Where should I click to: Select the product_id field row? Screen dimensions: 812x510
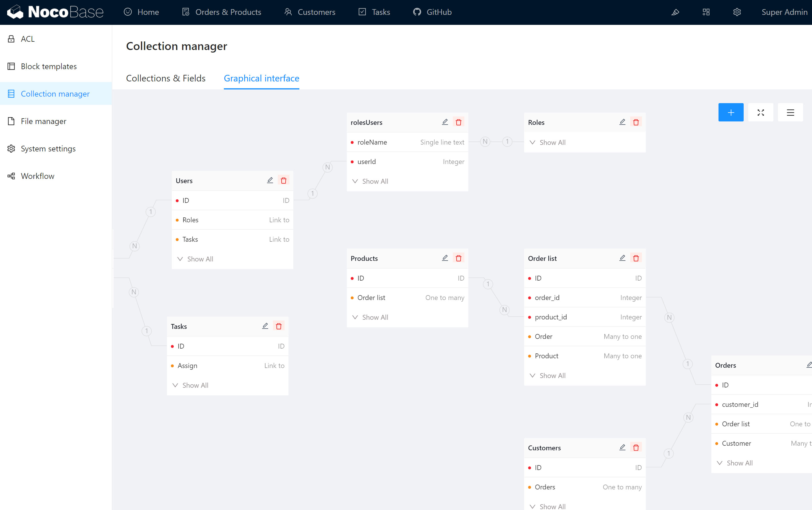click(x=584, y=317)
